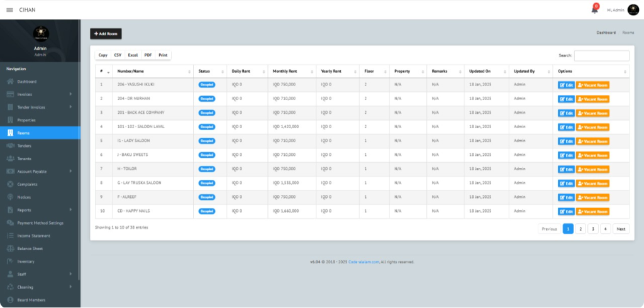644x308 pixels.
Task: Toggle the hamburger sidebar menu
Action: [9, 9]
